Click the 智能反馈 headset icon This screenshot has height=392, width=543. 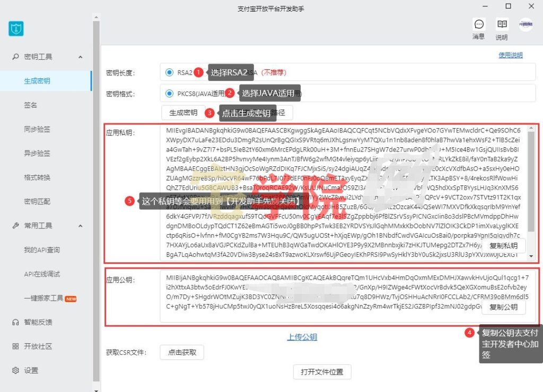(15, 322)
